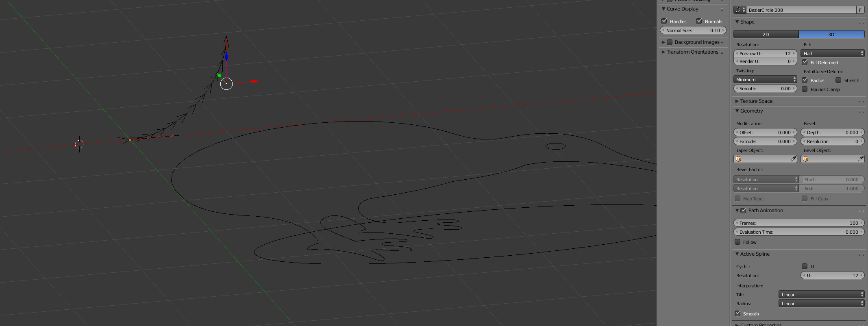The width and height of the screenshot is (868, 326).
Task: Select the small ellipse curve in the viewport
Action: coord(555,146)
